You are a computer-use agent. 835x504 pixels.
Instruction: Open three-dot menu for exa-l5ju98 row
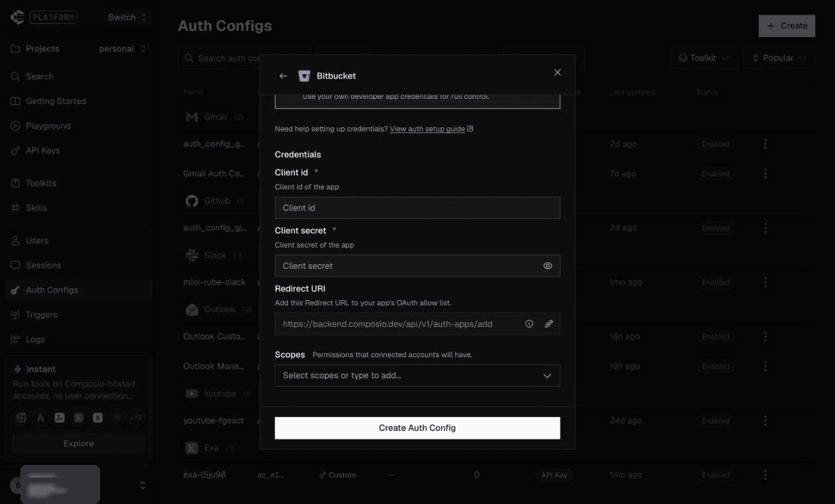[x=765, y=475]
